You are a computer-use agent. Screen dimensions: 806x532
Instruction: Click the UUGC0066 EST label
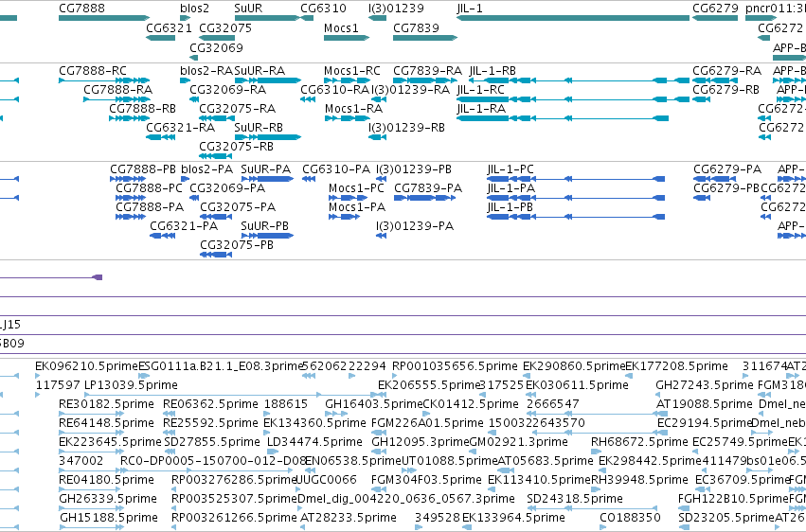pyautogui.click(x=327, y=480)
